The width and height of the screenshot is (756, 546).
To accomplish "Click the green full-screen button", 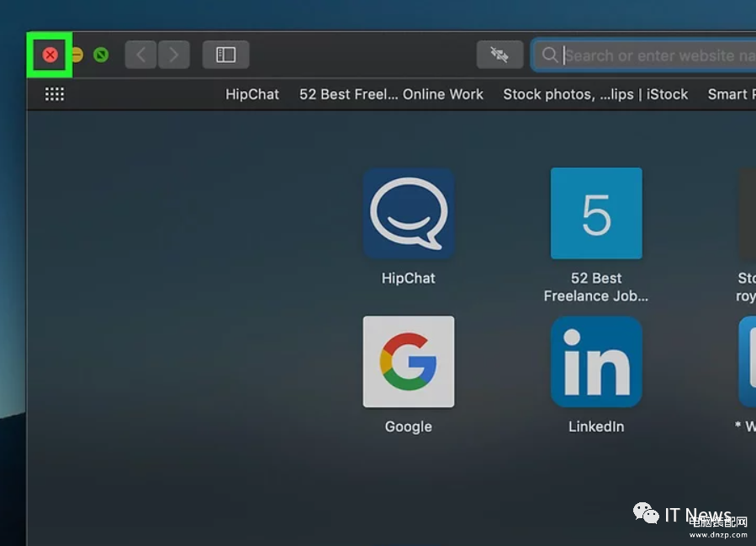I will tap(101, 55).
